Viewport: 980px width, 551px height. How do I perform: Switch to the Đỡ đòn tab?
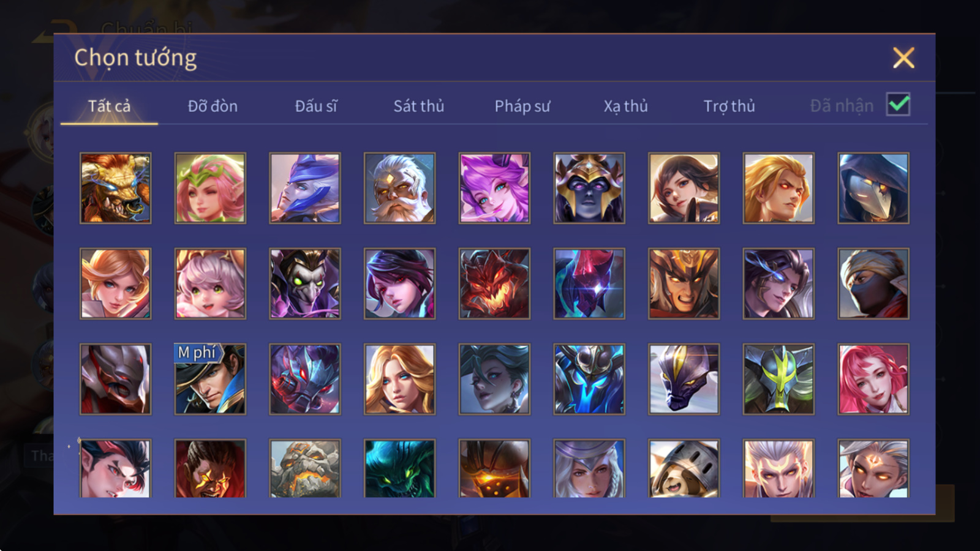(x=213, y=106)
